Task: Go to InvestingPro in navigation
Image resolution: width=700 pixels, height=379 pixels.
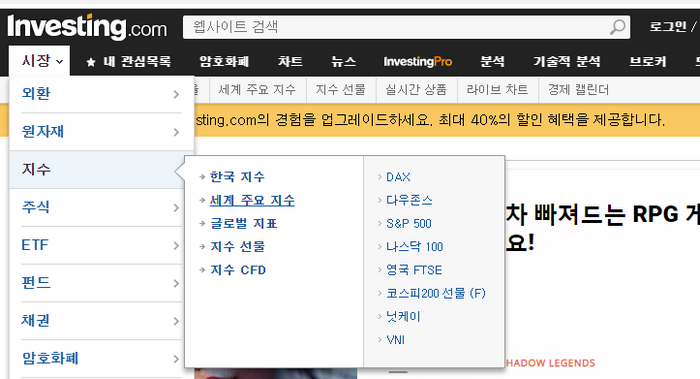Action: (417, 61)
